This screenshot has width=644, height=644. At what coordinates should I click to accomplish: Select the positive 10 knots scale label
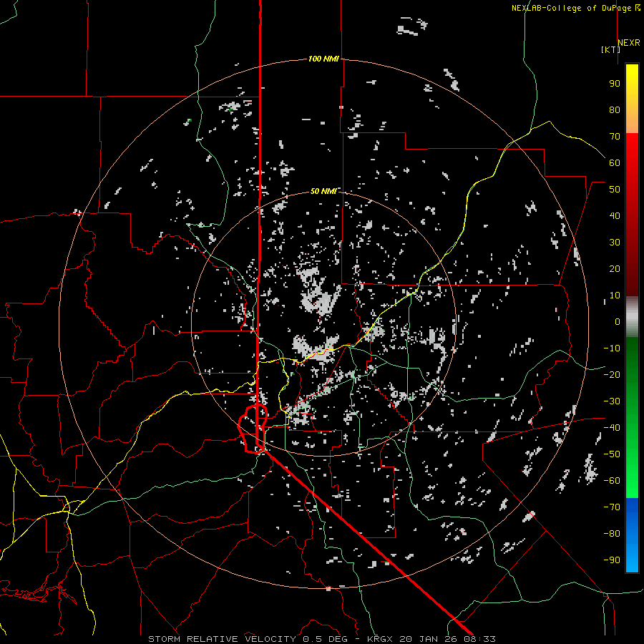coord(615,296)
